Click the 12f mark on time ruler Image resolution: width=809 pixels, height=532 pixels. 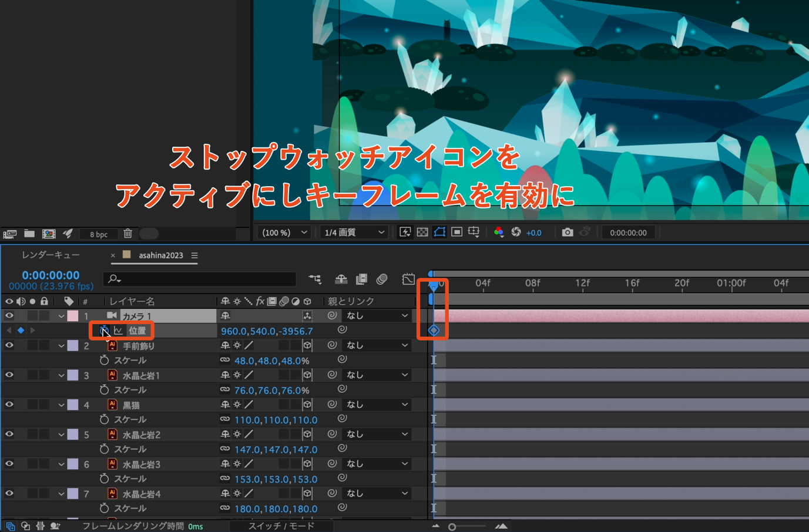(x=583, y=283)
